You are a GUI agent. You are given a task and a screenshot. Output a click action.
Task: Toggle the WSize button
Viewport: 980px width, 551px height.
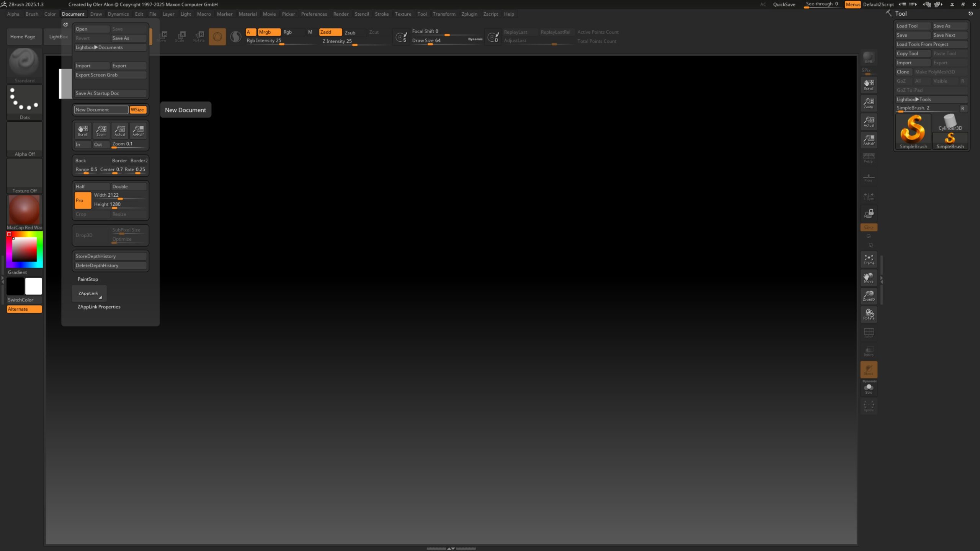point(137,110)
